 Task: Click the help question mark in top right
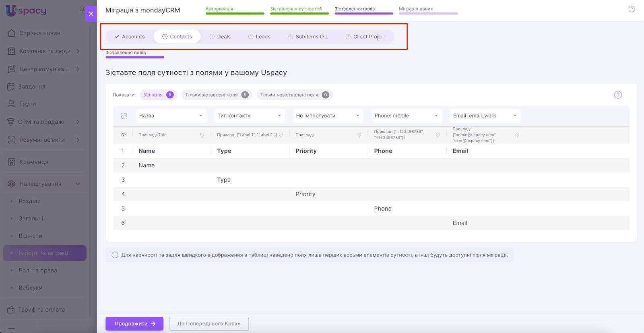coord(632,9)
